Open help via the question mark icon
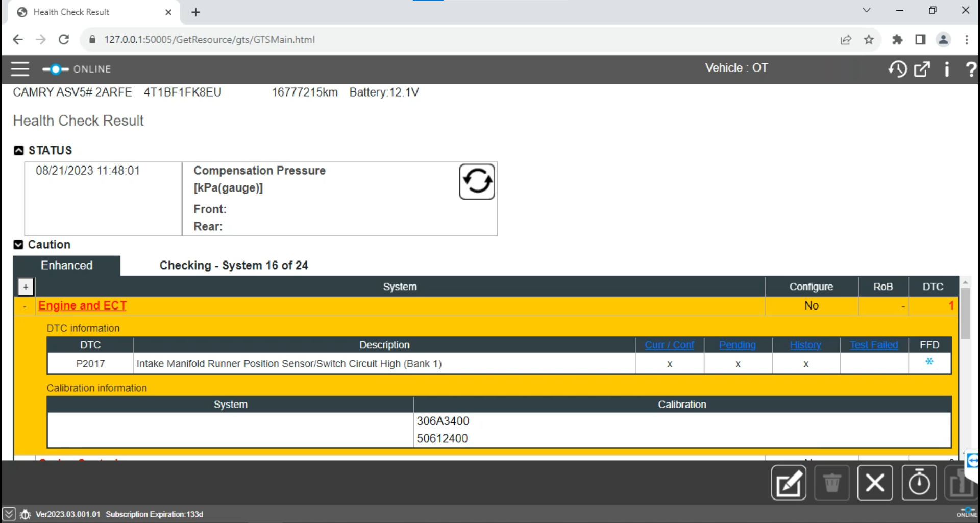The image size is (980, 523). coord(971,69)
